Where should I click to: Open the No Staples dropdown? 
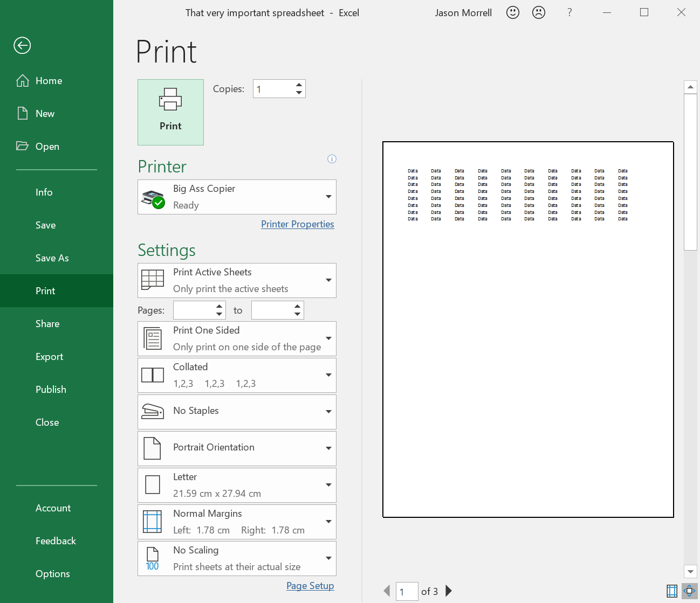click(x=237, y=412)
